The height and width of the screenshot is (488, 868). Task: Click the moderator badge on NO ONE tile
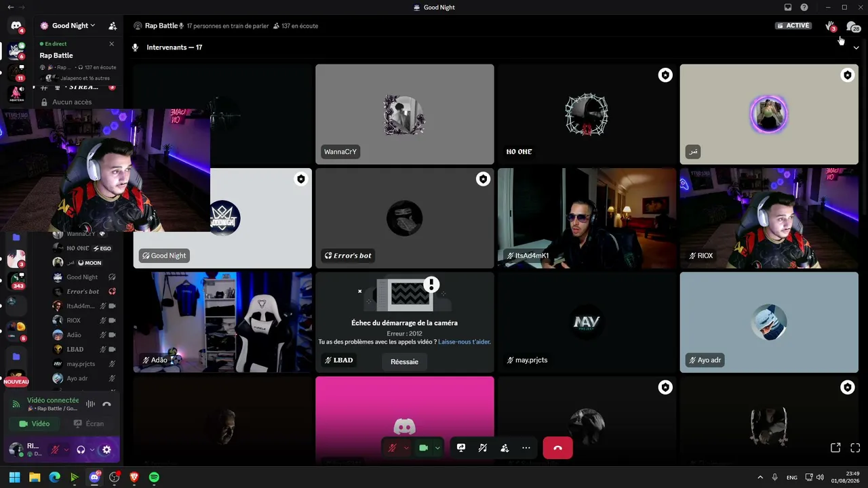point(665,75)
